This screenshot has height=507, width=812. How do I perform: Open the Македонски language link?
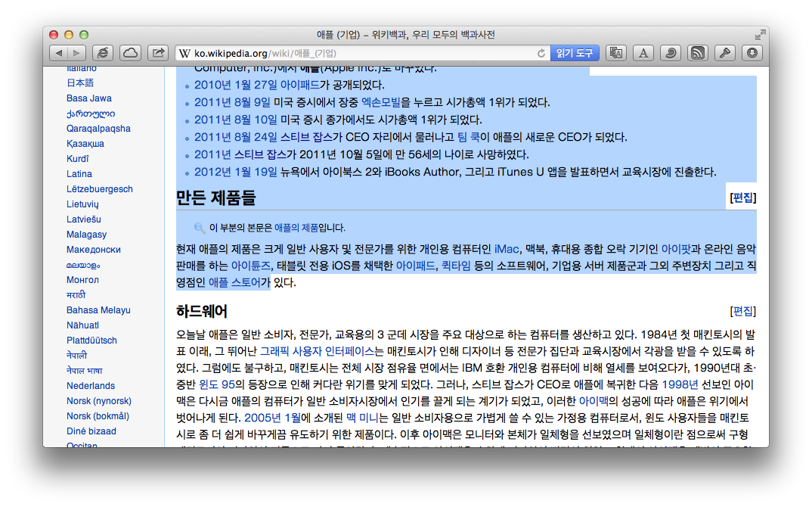[93, 250]
